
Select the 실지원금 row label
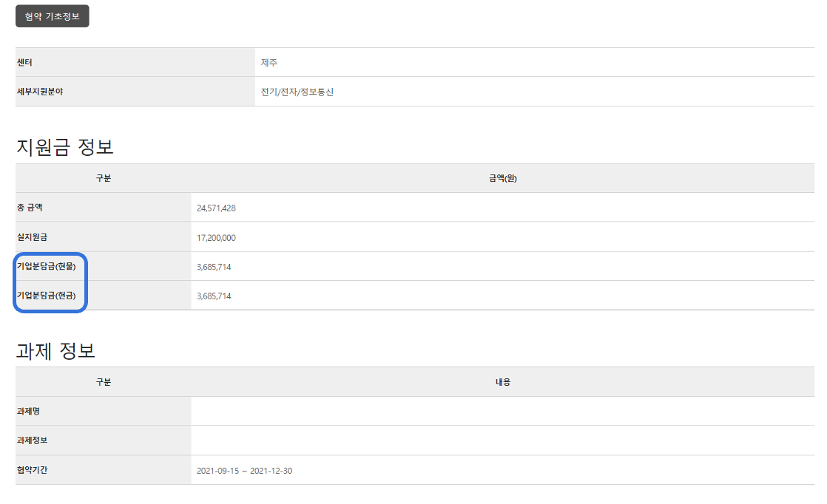coord(33,237)
